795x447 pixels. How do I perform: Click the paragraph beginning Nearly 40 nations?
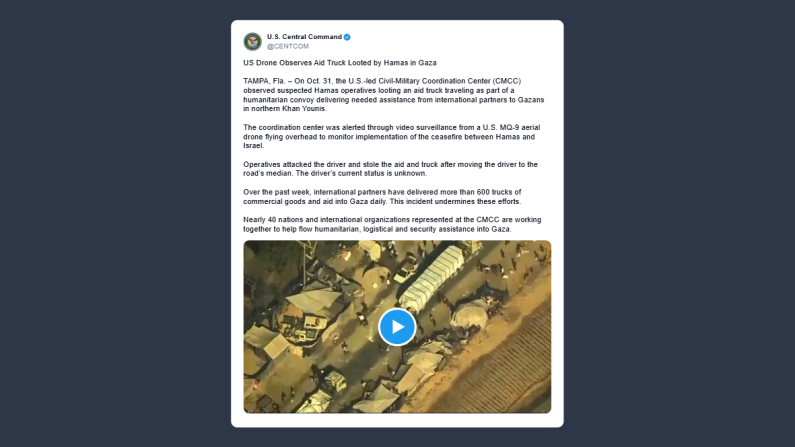coord(392,224)
